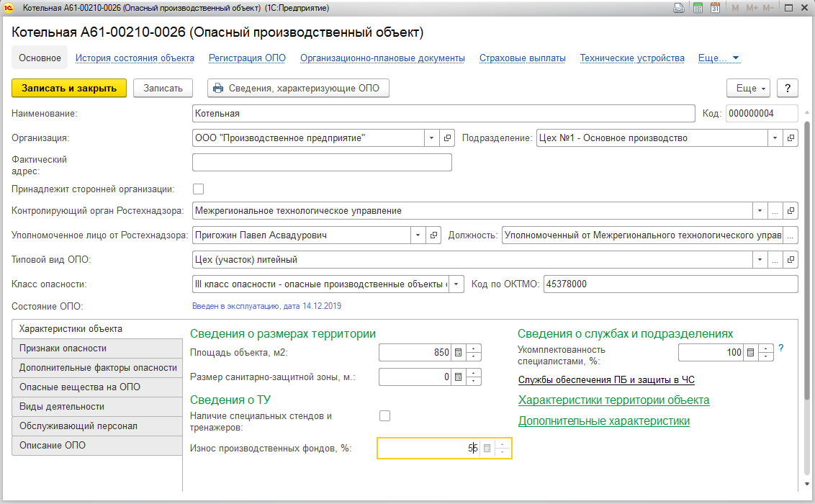Open Характеристики территории объекта link
This screenshot has width=815, height=504.
click(x=614, y=400)
